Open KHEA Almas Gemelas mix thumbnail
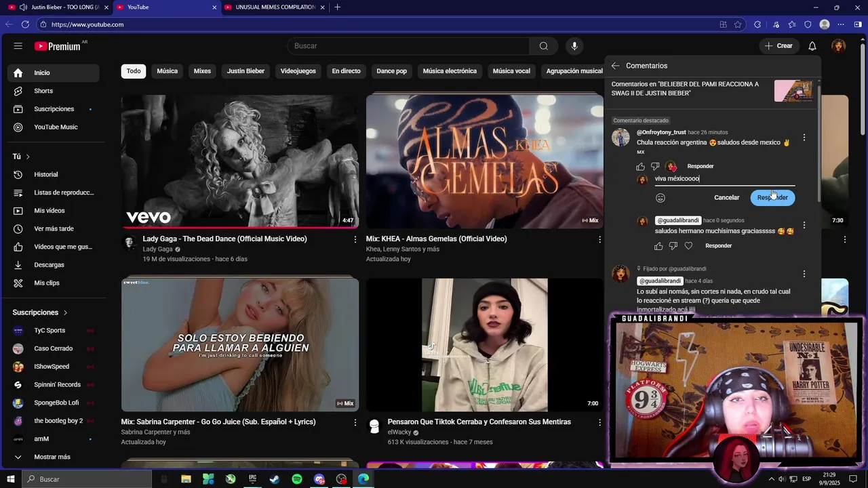The image size is (868, 488). [x=485, y=161]
